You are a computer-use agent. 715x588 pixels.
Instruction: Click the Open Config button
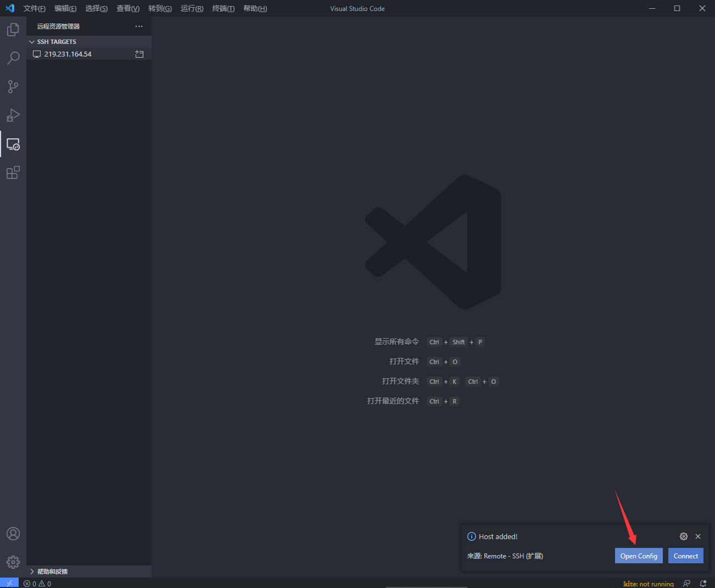point(639,556)
